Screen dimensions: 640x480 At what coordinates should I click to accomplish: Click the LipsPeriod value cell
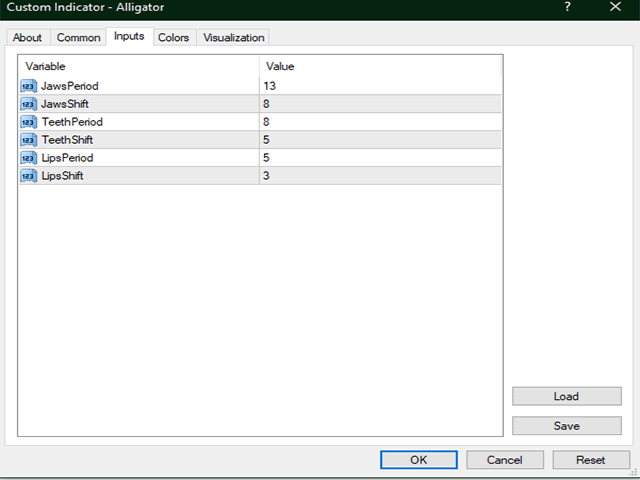(380, 158)
